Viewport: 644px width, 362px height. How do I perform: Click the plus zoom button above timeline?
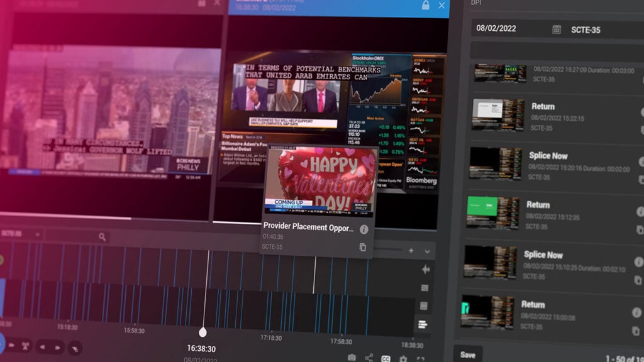411,251
